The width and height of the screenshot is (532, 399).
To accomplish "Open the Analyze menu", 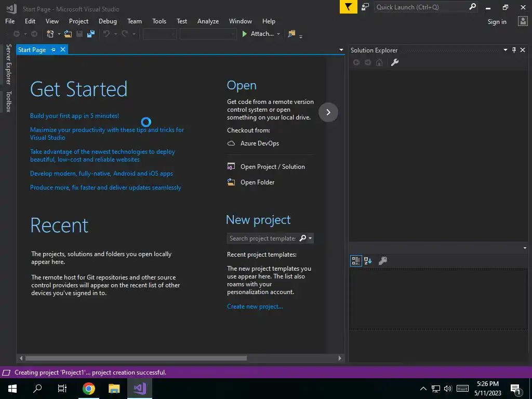I will coord(208,21).
